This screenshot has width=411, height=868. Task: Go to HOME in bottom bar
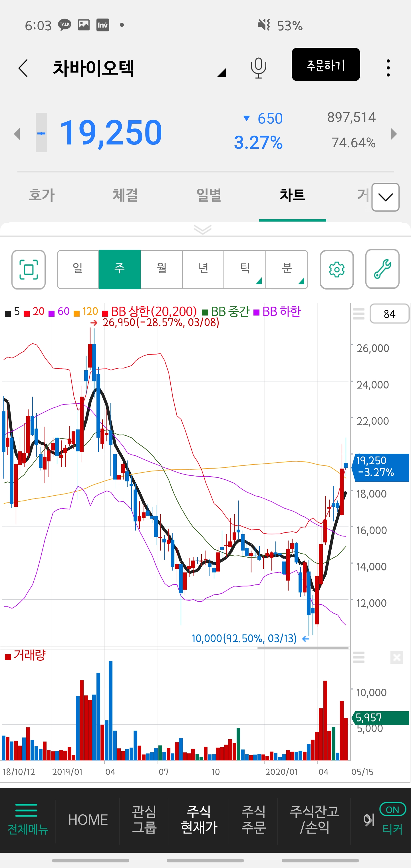[x=88, y=819]
